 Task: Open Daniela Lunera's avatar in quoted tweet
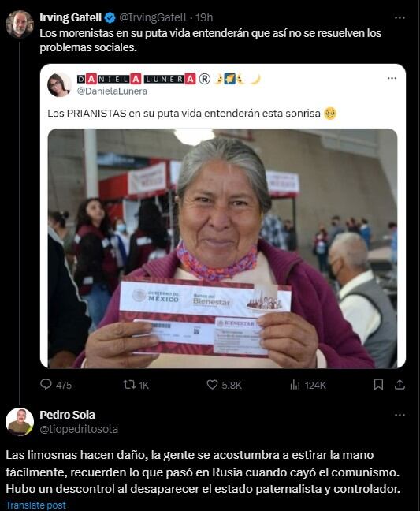(59, 84)
